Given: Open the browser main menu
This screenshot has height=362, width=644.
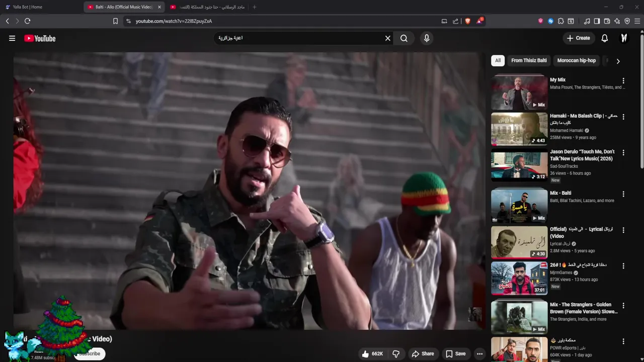Looking at the screenshot, I should coord(637,21).
